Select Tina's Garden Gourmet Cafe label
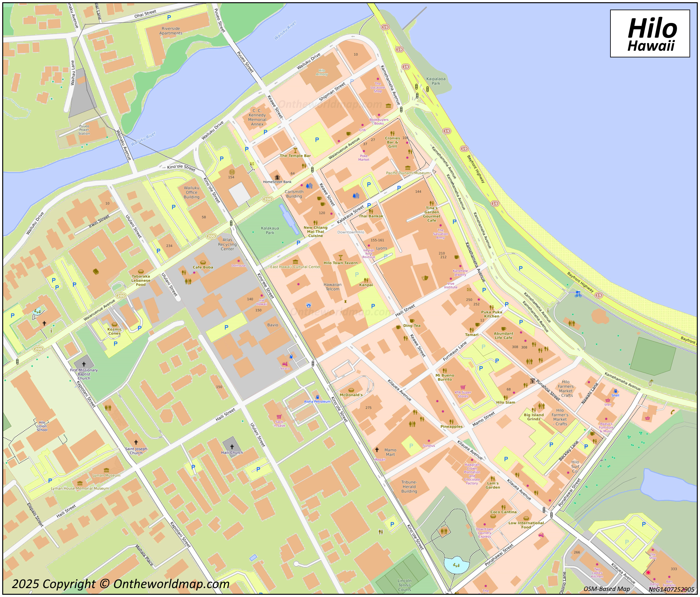The height and width of the screenshot is (597, 700). point(432,214)
